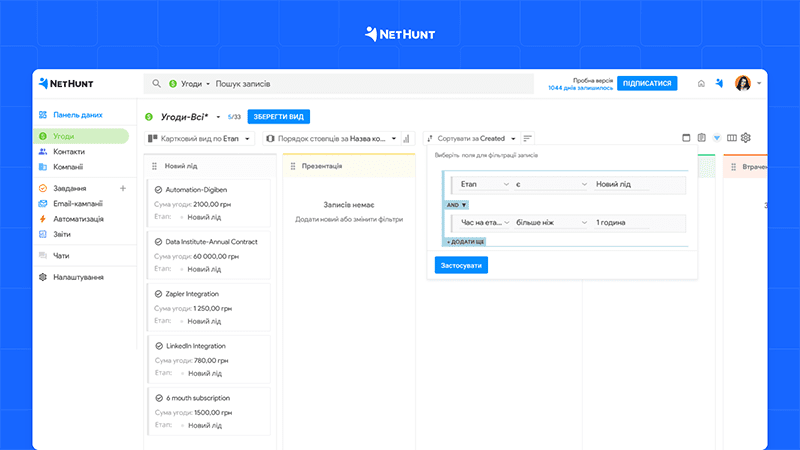The width and height of the screenshot is (800, 450).
Task: Toggle the check circle on Zapier Integration card
Action: [159, 294]
